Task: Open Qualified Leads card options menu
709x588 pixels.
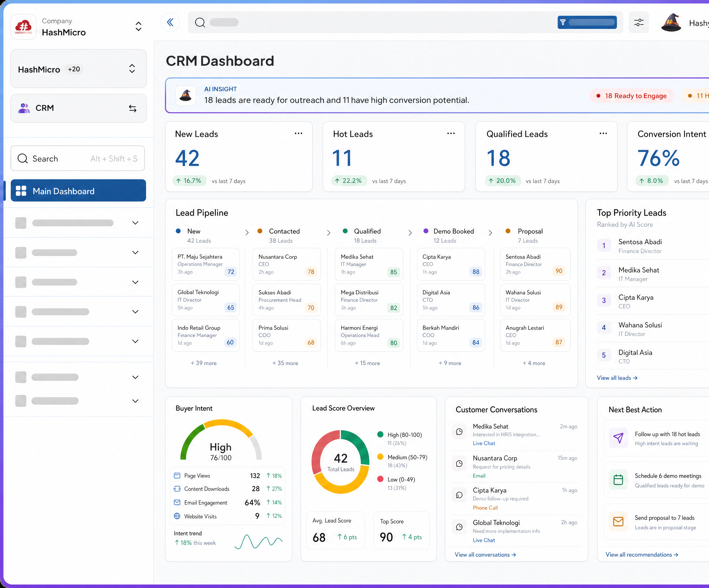Action: (x=603, y=133)
